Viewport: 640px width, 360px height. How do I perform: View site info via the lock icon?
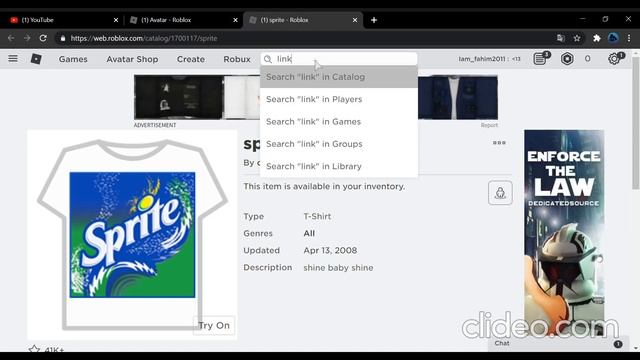coord(62,38)
